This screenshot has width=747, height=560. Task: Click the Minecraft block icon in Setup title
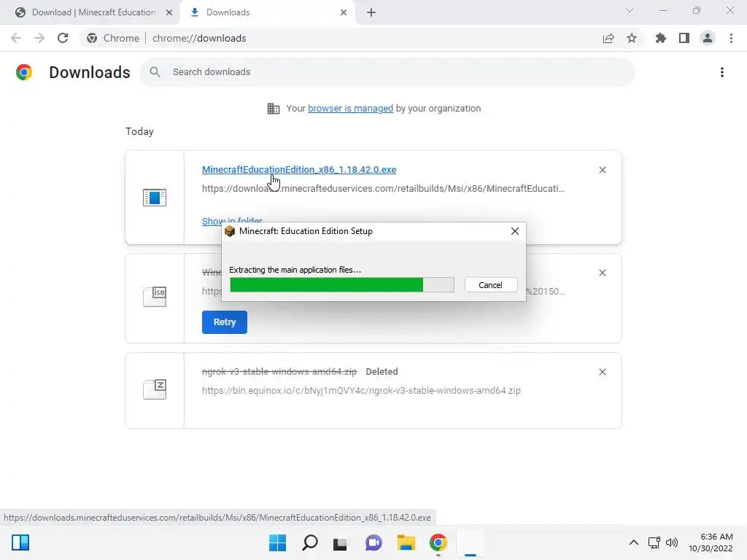[230, 231]
